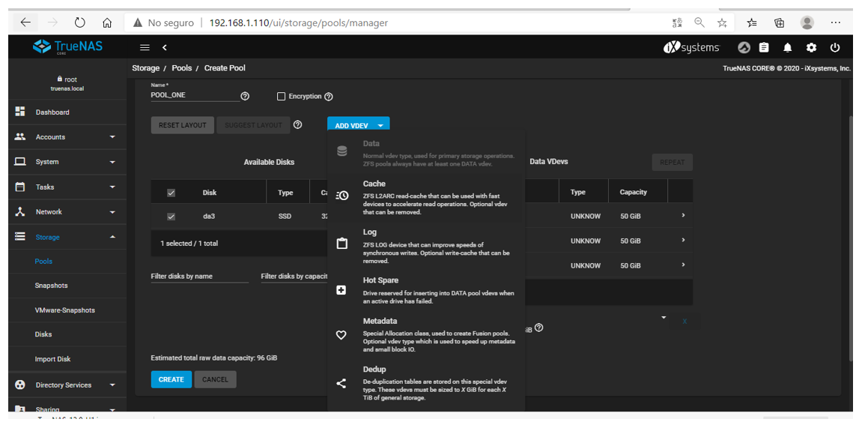The width and height of the screenshot is (868, 425).
Task: Open help icon next to Encryption
Action: click(328, 97)
